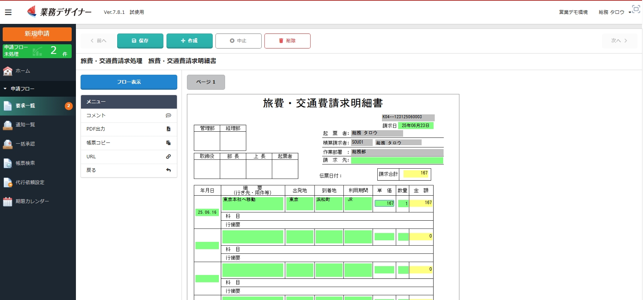This screenshot has height=300, width=644.
Task: Click the 請求先 green input field
Action: click(x=397, y=160)
